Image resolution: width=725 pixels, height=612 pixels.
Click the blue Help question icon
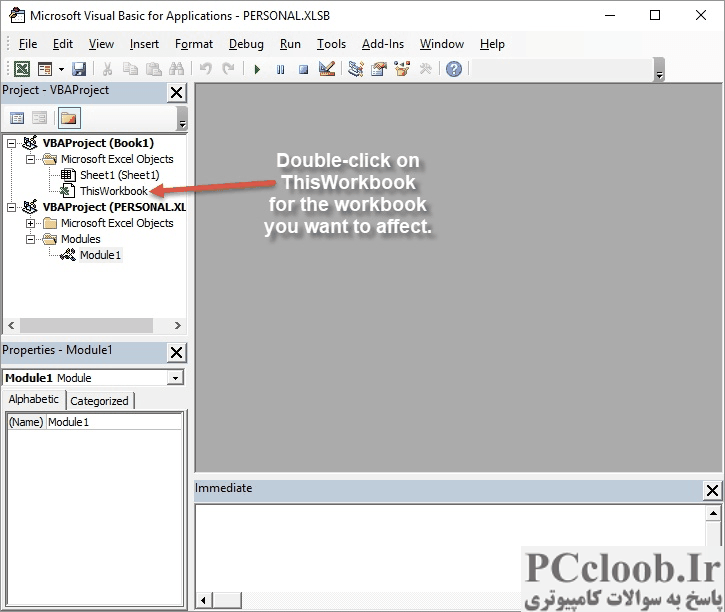point(454,69)
